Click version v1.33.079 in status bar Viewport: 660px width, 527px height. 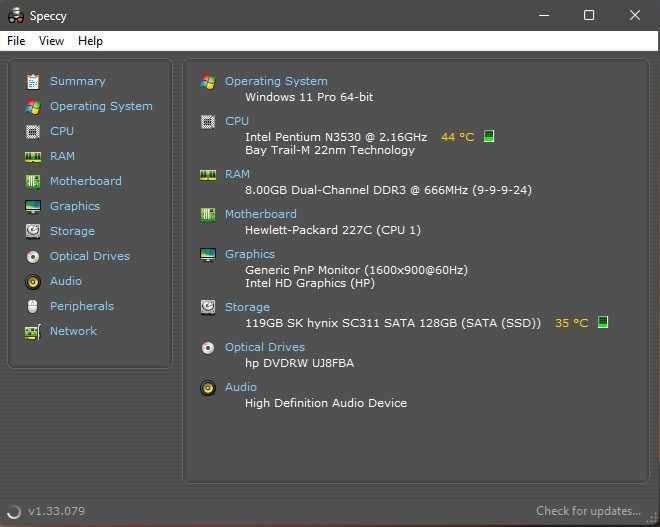point(56,511)
